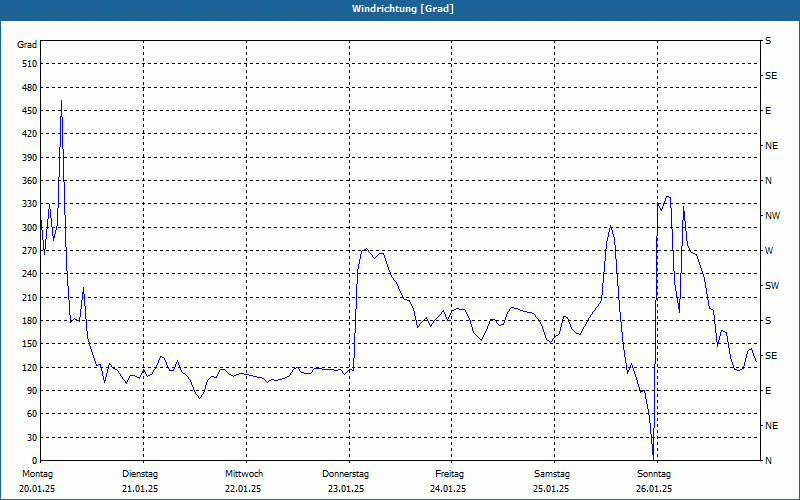Click the 0 degree axis label
This screenshot has height=500, width=800.
(x=35, y=460)
